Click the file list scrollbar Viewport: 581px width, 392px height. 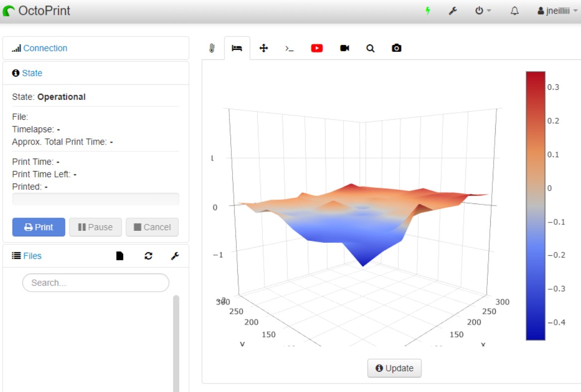pos(176,344)
